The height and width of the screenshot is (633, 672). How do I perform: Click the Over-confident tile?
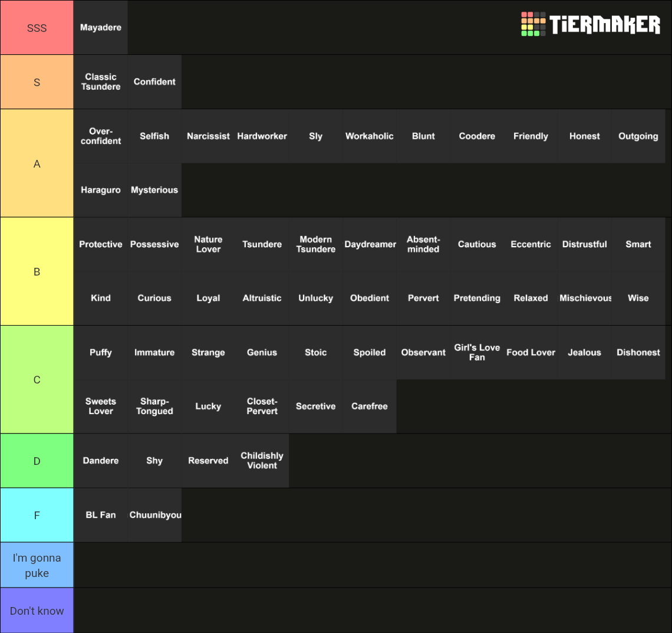(101, 136)
